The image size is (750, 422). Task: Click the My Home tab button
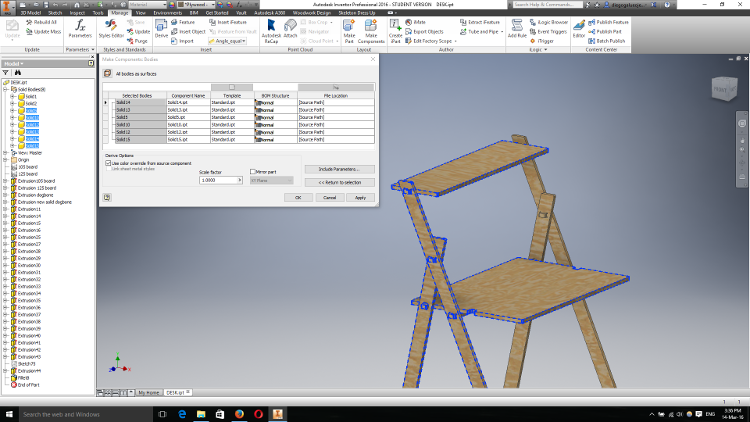pyautogui.click(x=148, y=392)
